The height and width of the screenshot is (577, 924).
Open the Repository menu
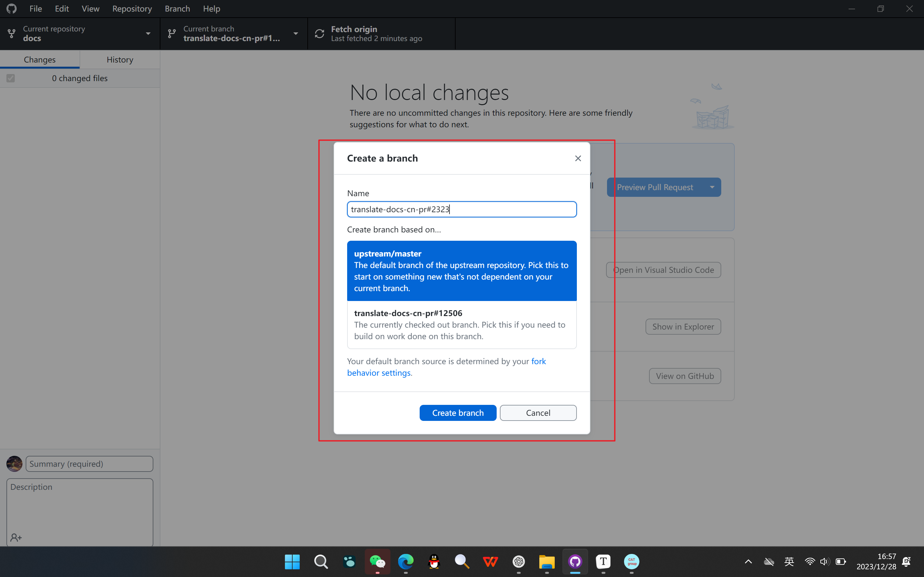click(x=132, y=8)
